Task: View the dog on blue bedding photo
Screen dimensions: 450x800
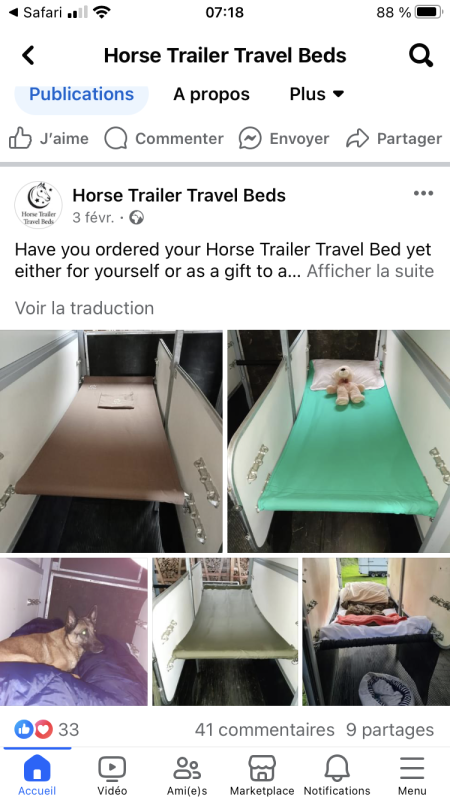Action: click(73, 632)
